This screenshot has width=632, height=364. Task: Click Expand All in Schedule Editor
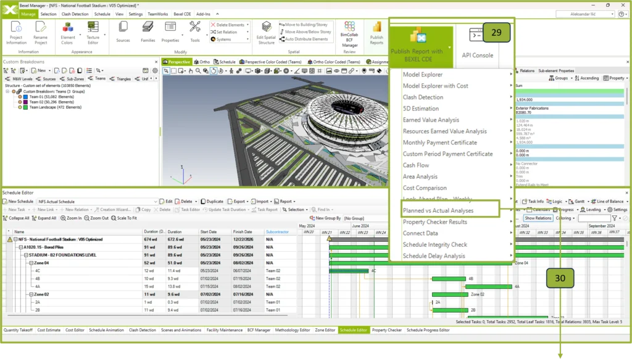(x=44, y=218)
